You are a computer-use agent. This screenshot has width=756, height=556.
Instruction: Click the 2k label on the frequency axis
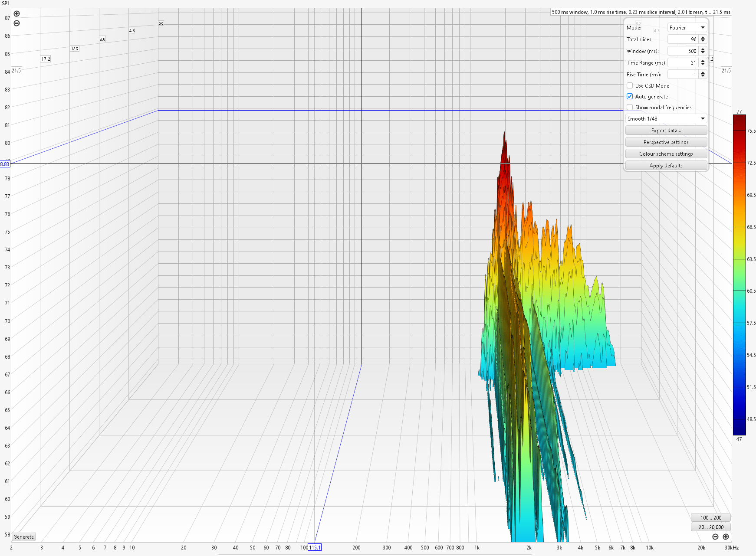[529, 548]
